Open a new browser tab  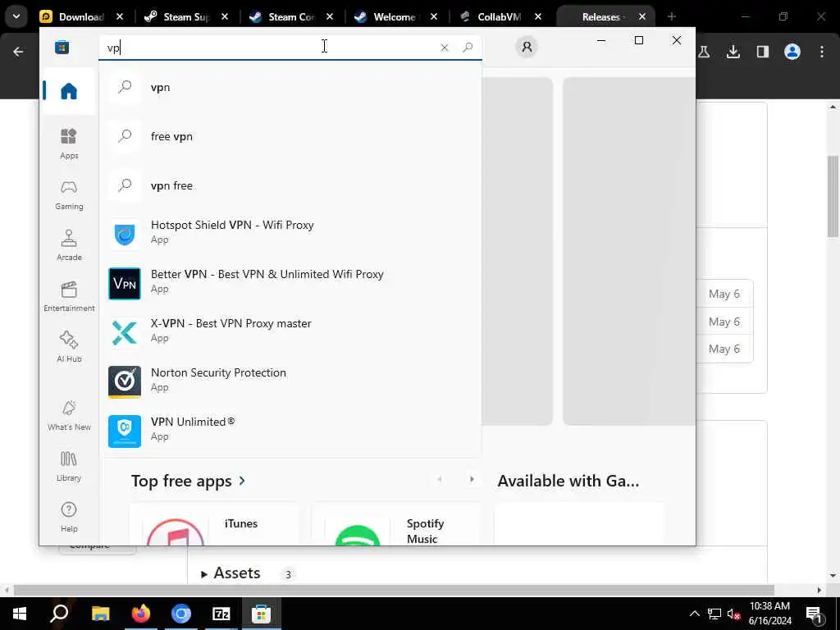(x=671, y=16)
